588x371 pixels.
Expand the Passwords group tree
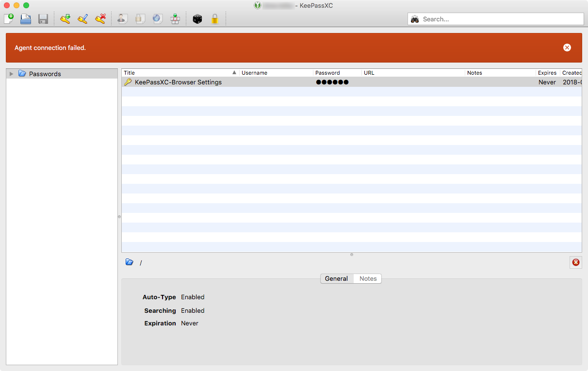[12, 74]
